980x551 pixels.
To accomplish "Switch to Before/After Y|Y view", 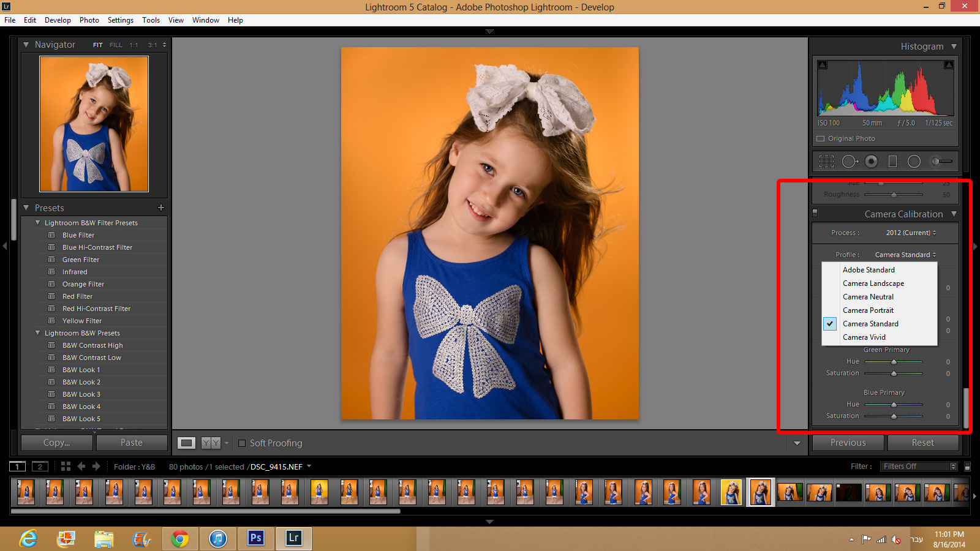I will [211, 443].
